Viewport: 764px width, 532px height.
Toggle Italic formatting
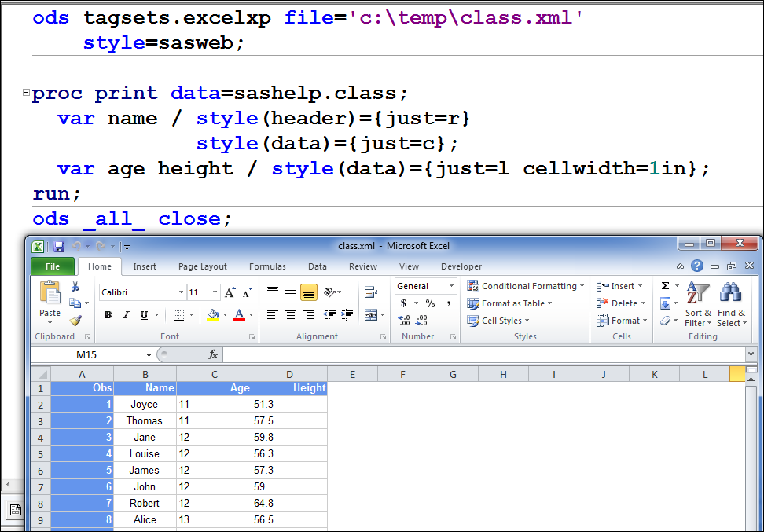(x=126, y=315)
